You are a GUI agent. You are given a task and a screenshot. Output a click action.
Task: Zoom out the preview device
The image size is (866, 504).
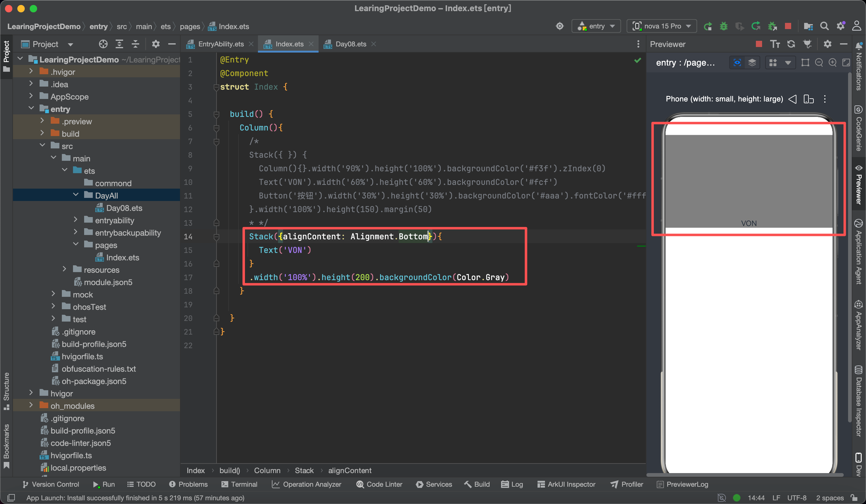(819, 62)
